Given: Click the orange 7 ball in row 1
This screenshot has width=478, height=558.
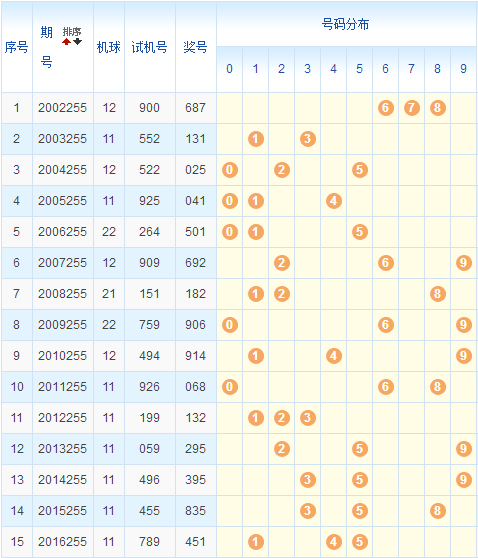Looking at the screenshot, I should tap(412, 108).
